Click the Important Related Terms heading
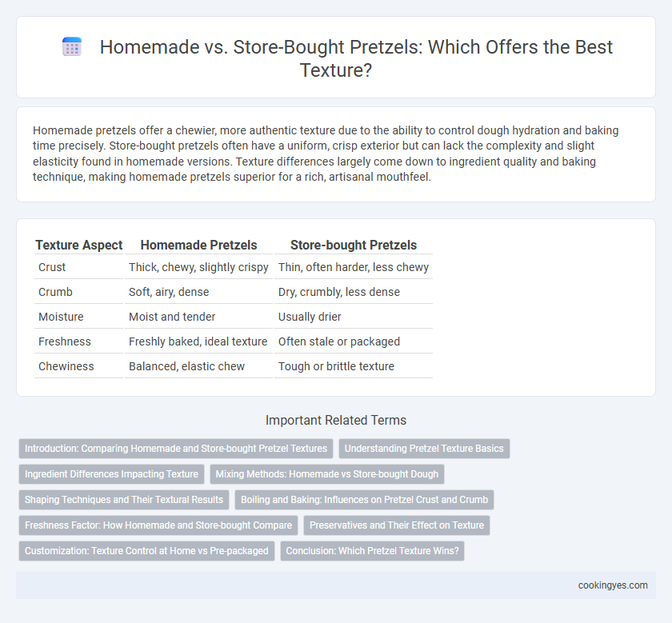Image resolution: width=672 pixels, height=623 pixels. [x=336, y=420]
